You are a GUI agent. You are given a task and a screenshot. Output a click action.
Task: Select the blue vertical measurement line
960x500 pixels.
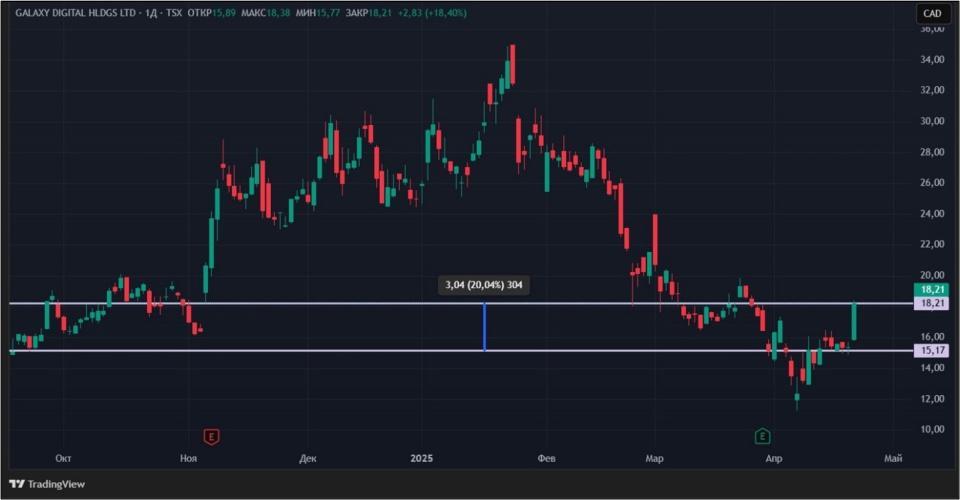pos(484,327)
